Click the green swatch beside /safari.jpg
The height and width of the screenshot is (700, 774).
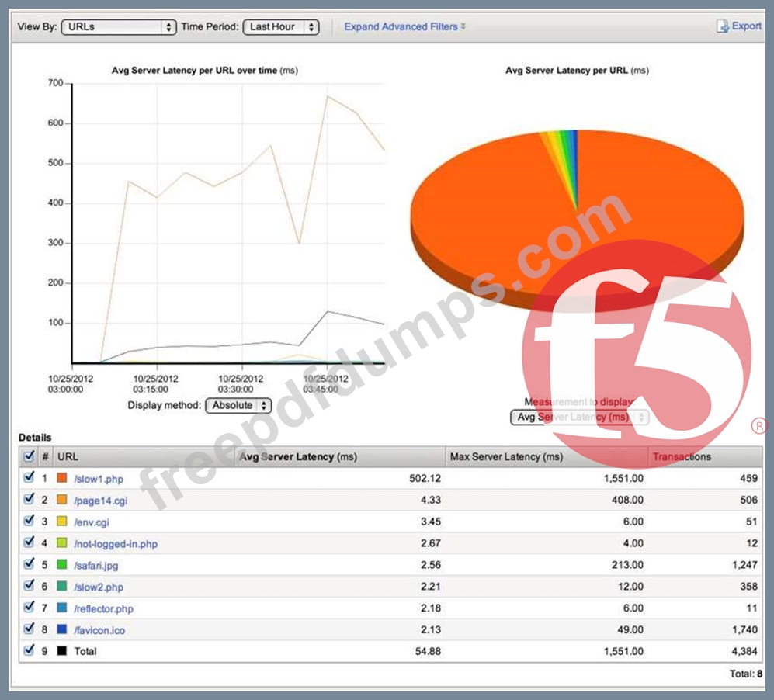(x=63, y=565)
